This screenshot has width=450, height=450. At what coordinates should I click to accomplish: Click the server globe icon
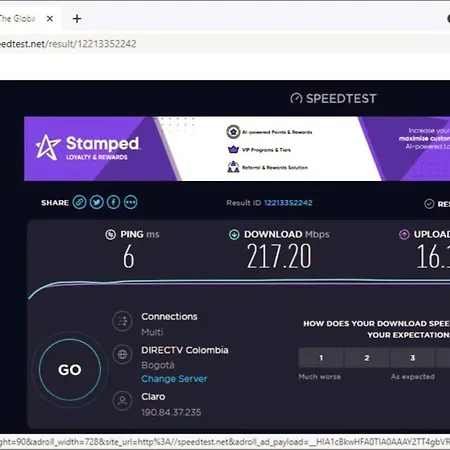(122, 354)
